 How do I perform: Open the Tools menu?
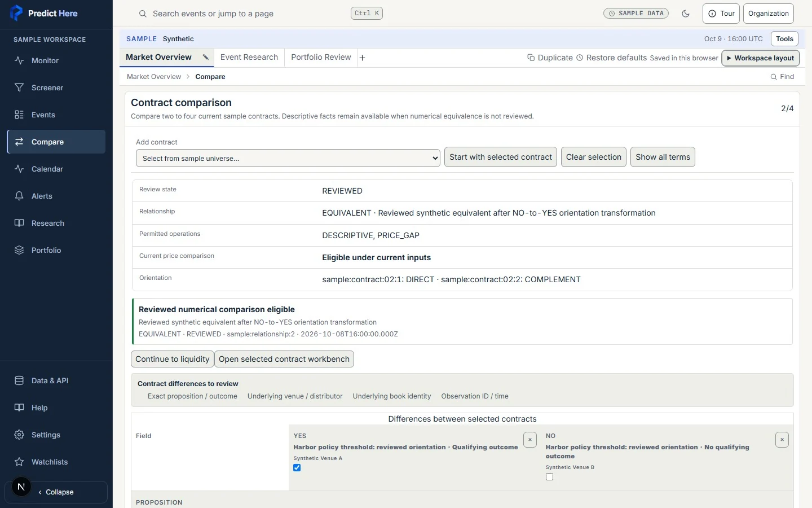tap(784, 39)
